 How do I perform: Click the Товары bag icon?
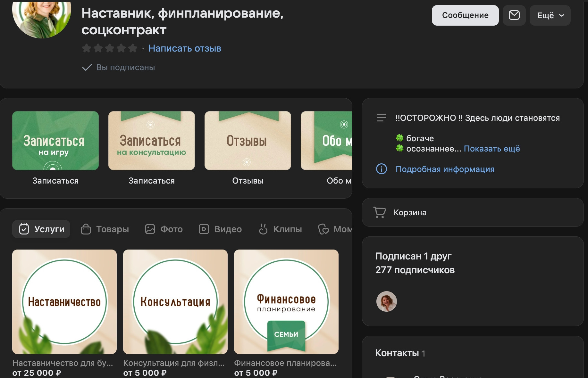pyautogui.click(x=86, y=229)
